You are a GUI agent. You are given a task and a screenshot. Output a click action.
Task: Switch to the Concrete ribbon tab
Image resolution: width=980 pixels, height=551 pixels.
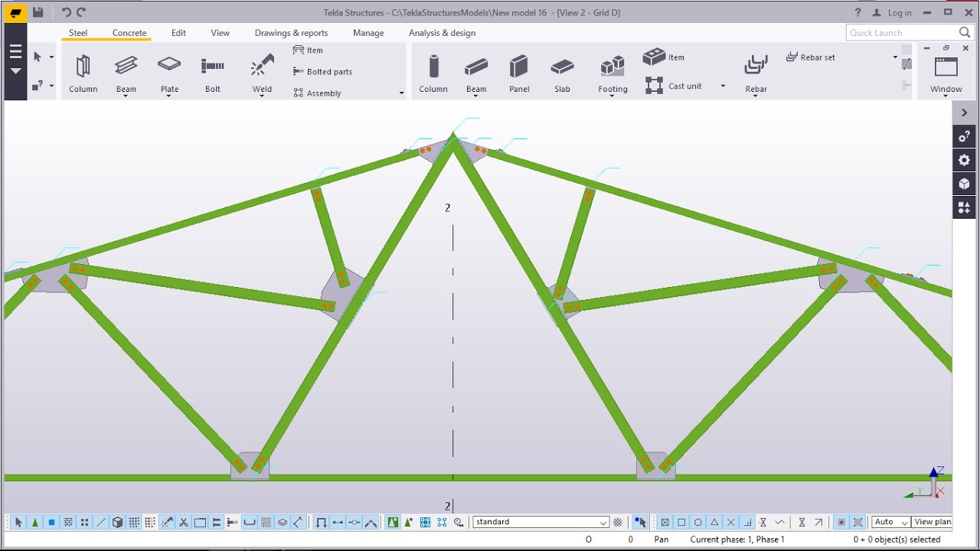click(x=129, y=33)
